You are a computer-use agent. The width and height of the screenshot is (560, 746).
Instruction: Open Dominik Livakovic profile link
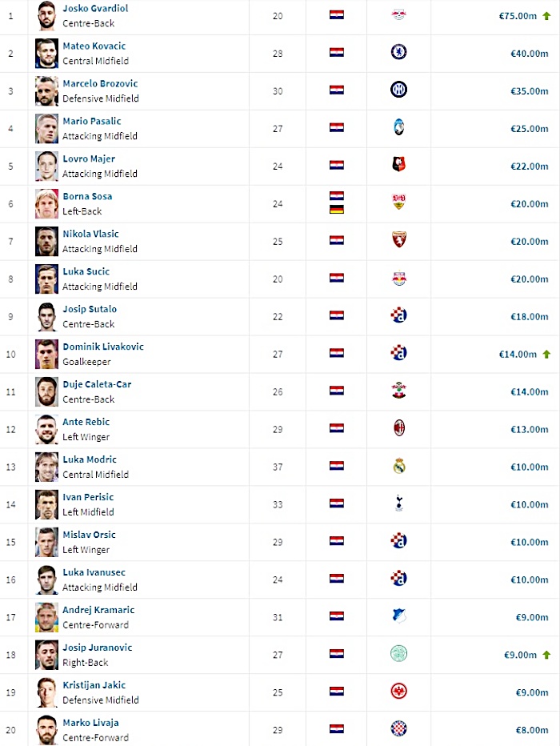(103, 347)
